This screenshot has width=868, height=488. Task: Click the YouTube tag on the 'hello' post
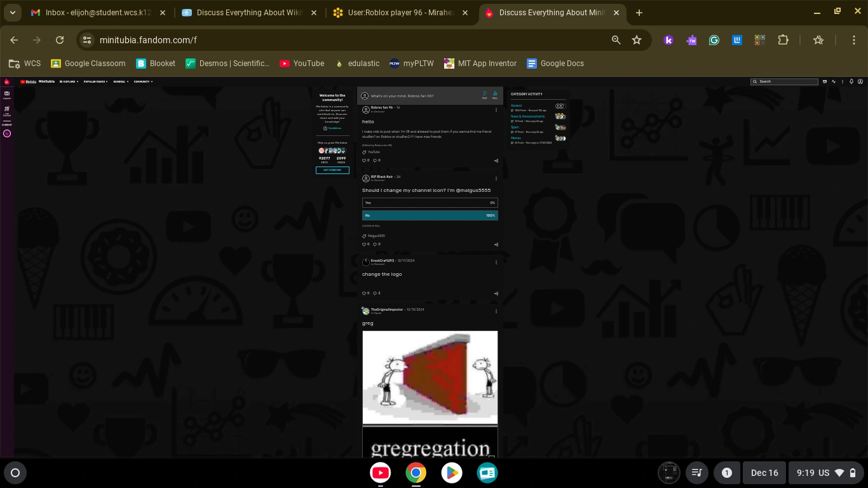(374, 152)
